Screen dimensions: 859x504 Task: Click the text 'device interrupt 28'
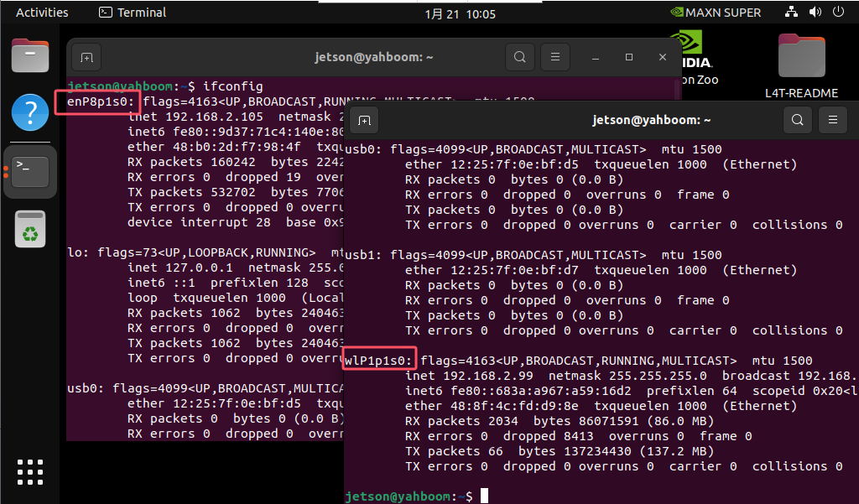point(199,222)
